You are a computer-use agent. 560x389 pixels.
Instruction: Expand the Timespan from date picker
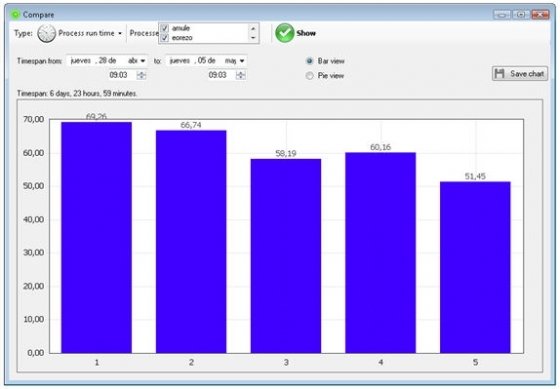pyautogui.click(x=143, y=61)
